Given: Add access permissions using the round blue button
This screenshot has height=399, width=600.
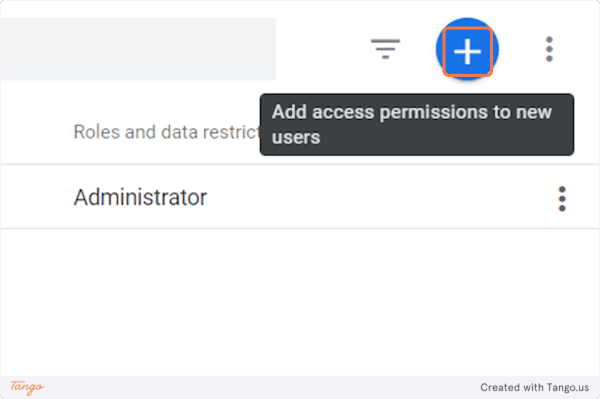Looking at the screenshot, I should 467,49.
